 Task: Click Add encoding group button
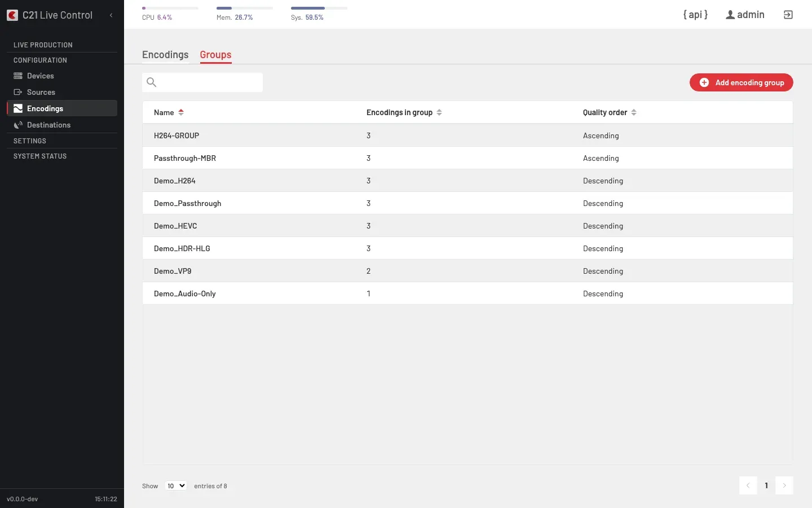pos(741,82)
